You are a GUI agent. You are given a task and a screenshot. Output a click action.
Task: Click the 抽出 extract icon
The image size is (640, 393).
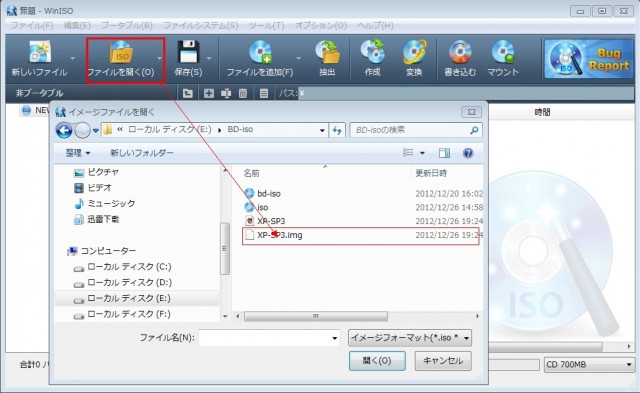327,52
